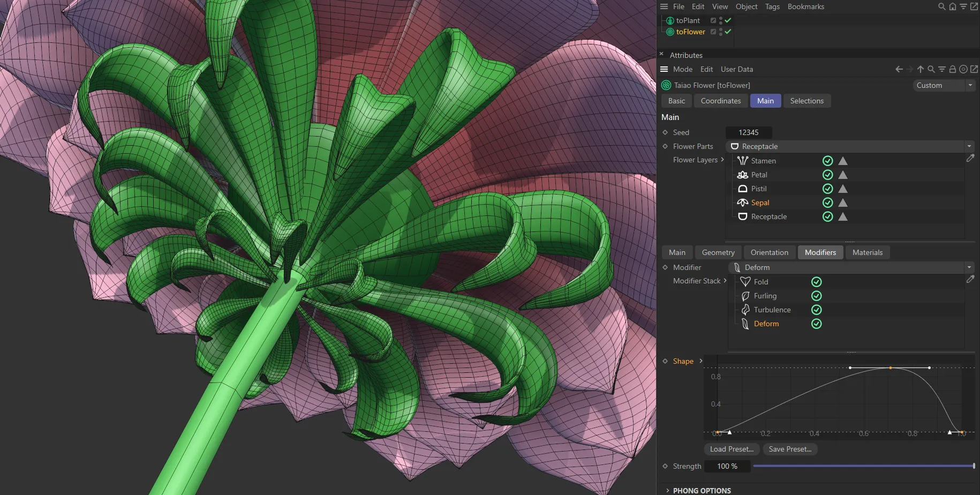Click the Save Preset button
Image resolution: width=980 pixels, height=495 pixels.
(790, 449)
